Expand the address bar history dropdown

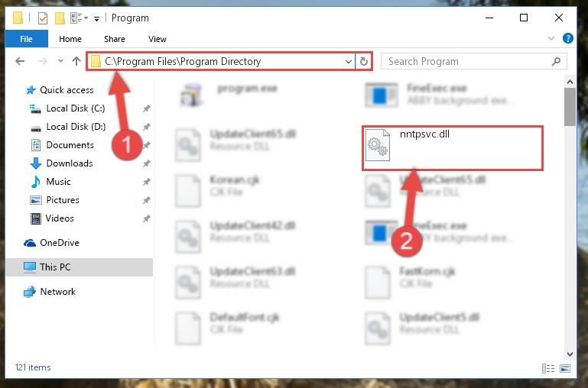pyautogui.click(x=349, y=61)
